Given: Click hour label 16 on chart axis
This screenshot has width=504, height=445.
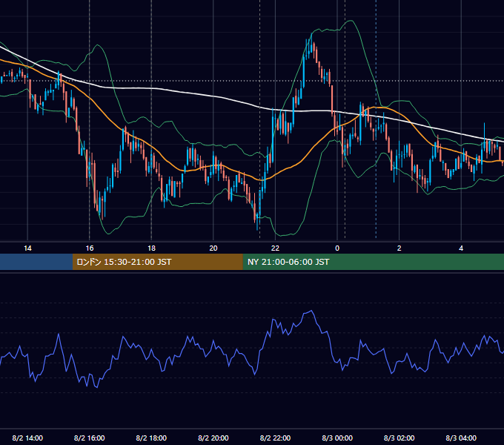Looking at the screenshot, I should pos(90,248).
